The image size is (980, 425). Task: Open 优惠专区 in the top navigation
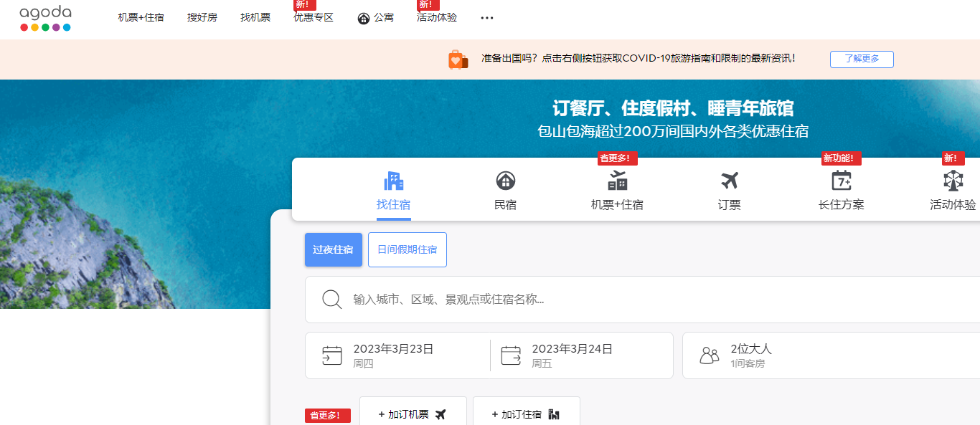(314, 18)
